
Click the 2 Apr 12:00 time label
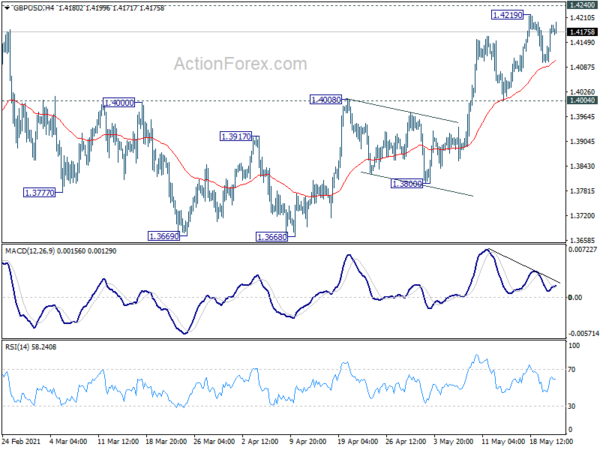[x=262, y=441]
